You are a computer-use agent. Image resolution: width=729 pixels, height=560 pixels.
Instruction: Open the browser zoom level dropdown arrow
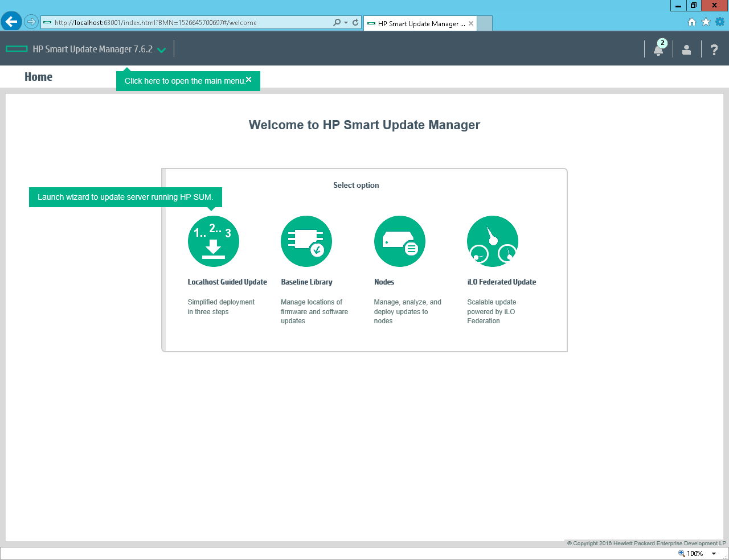tap(714, 554)
